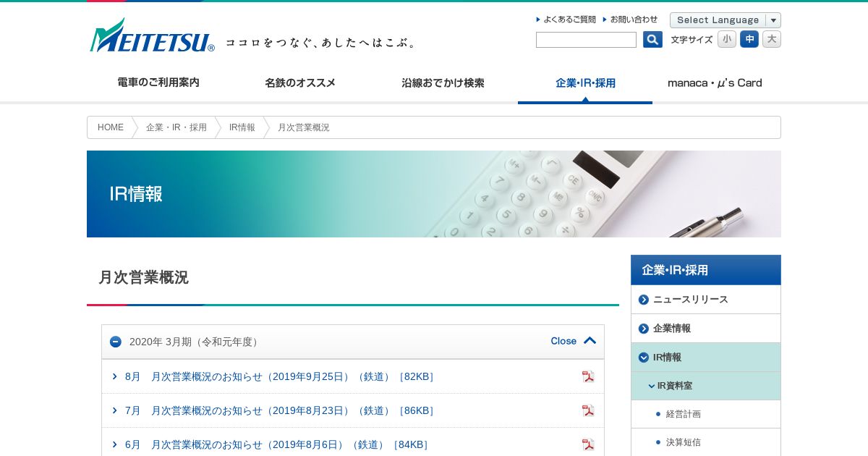The image size is (868, 456).
Task: Collapse the 2020年 3月期 accordion header
Action: [x=353, y=342]
